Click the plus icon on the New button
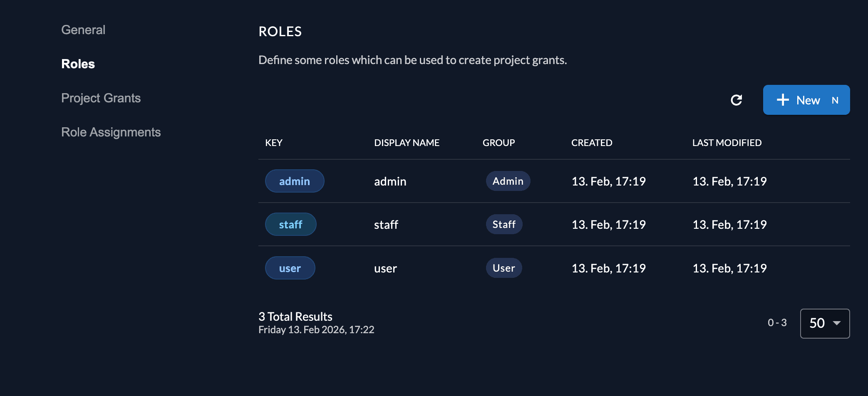 point(783,100)
